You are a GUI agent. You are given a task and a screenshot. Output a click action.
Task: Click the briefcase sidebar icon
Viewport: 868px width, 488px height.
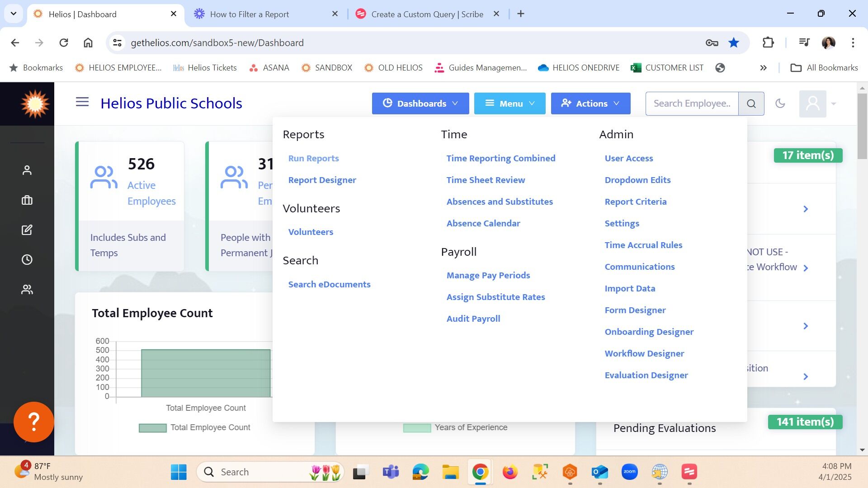click(x=27, y=200)
